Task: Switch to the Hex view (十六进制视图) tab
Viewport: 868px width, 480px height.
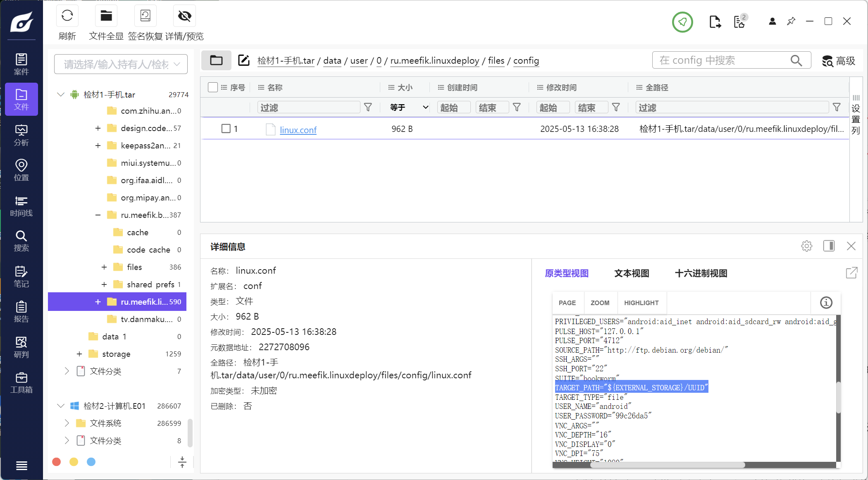Action: tap(701, 273)
